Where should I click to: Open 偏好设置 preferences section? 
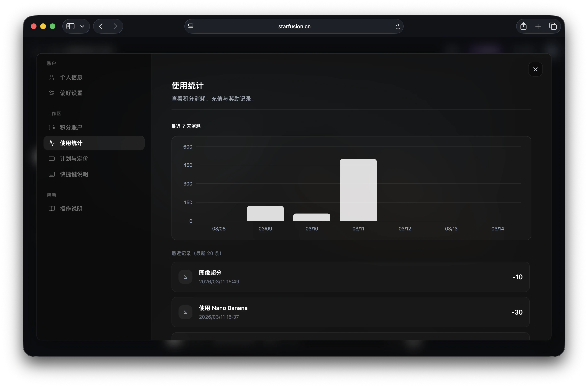pyautogui.click(x=71, y=93)
